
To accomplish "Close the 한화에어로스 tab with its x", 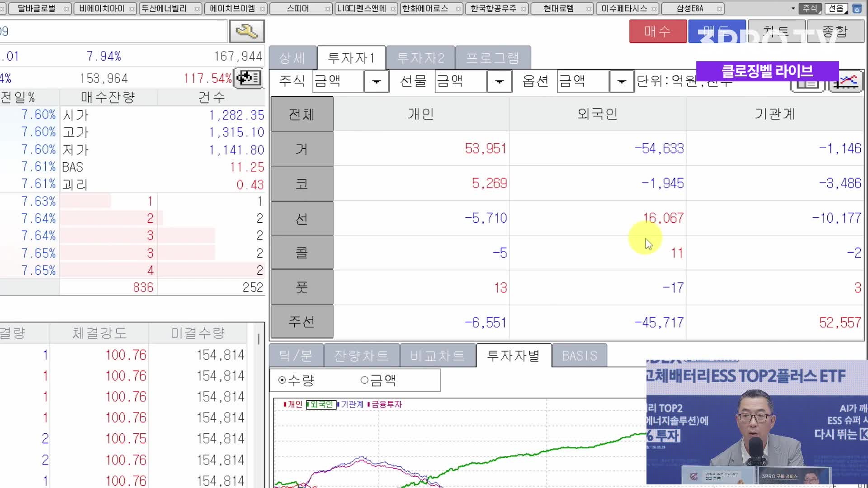I will 458,9.
